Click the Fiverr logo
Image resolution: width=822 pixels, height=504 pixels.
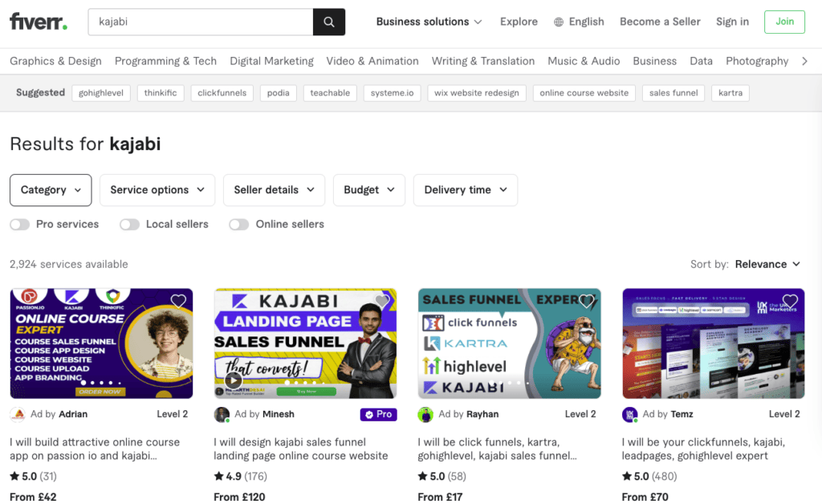[x=39, y=22]
